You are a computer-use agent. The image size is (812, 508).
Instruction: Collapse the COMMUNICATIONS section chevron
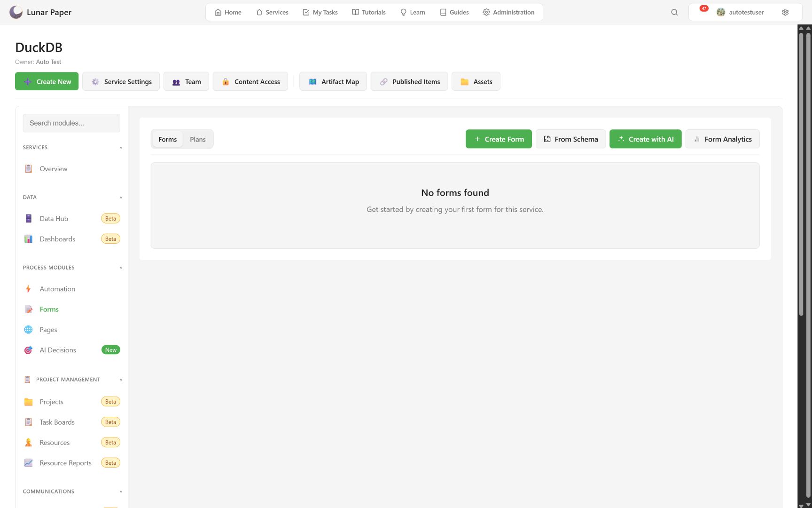tap(121, 492)
